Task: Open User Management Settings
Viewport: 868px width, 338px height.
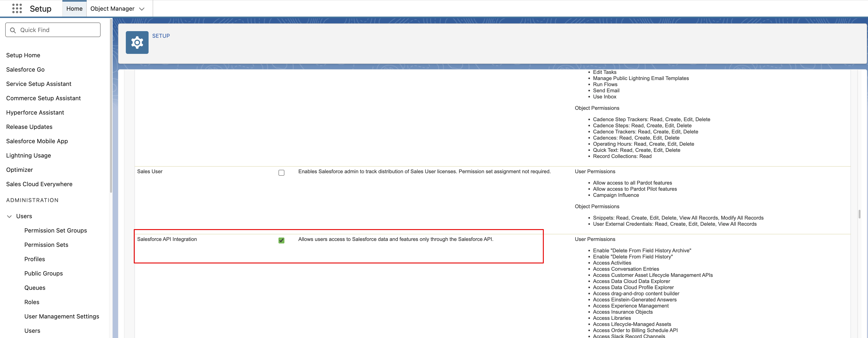Action: pos(62,316)
